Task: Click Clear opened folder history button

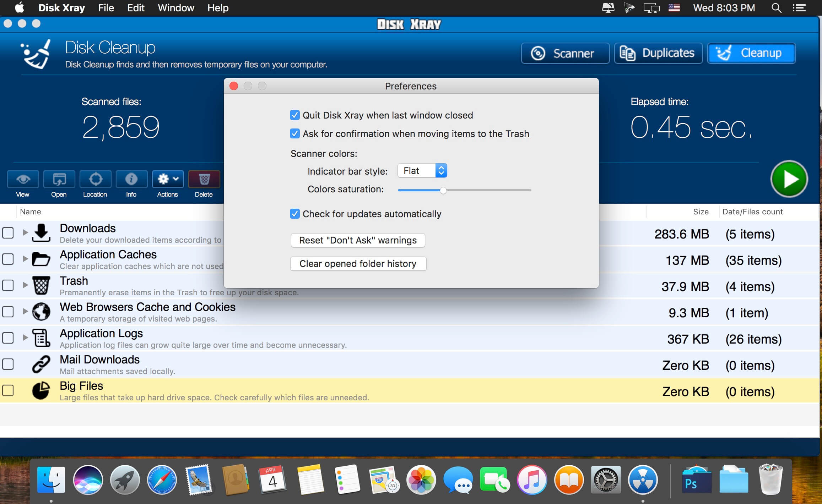Action: pyautogui.click(x=358, y=264)
